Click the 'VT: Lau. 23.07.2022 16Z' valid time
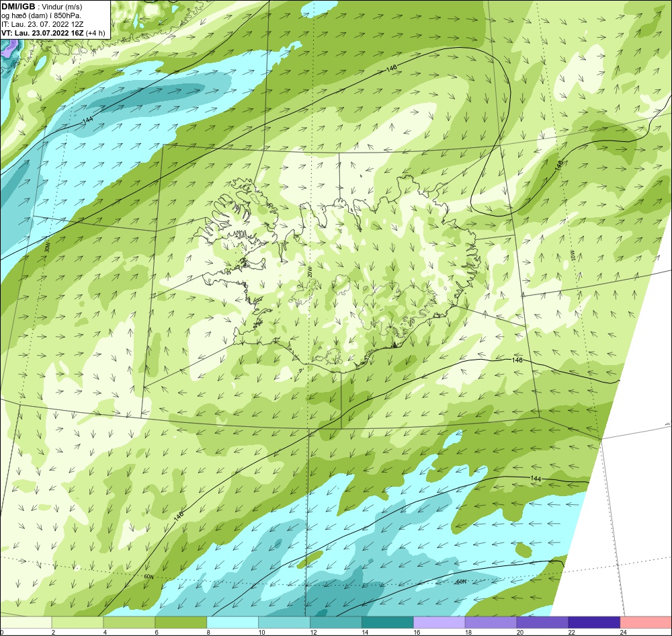Image resolution: width=672 pixels, height=636 pixels. pos(42,33)
